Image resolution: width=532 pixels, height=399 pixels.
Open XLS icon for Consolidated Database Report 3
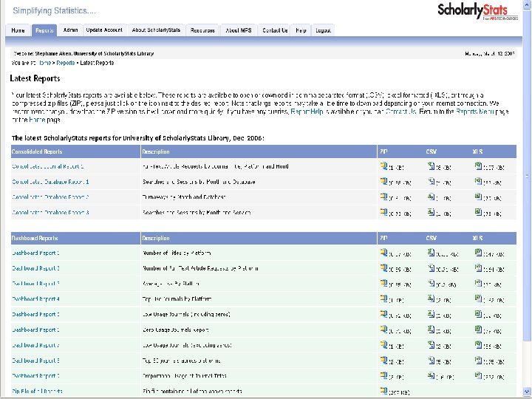(478, 212)
